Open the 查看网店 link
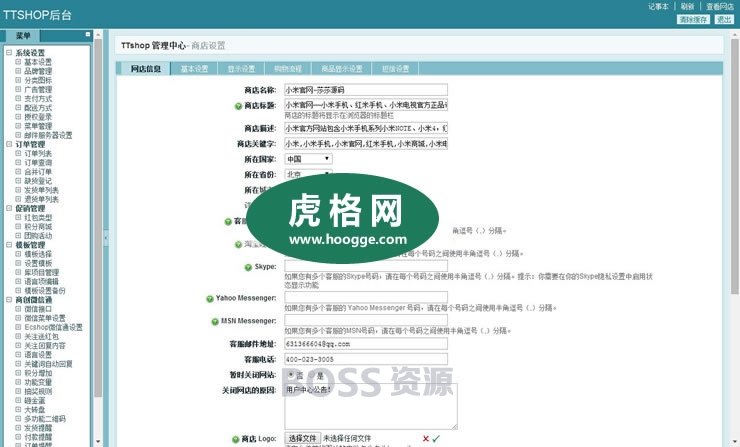This screenshot has width=740, height=447. point(720,7)
